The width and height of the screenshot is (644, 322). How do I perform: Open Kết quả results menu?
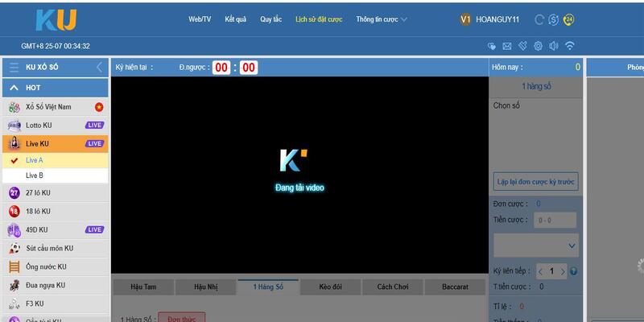point(235,19)
